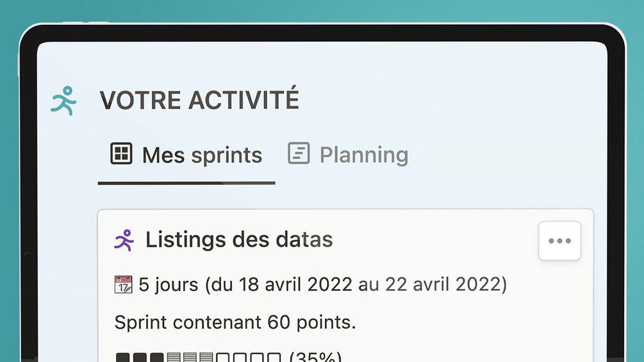
Task: Click the calendar icon next to 5 jours
Action: (123, 284)
